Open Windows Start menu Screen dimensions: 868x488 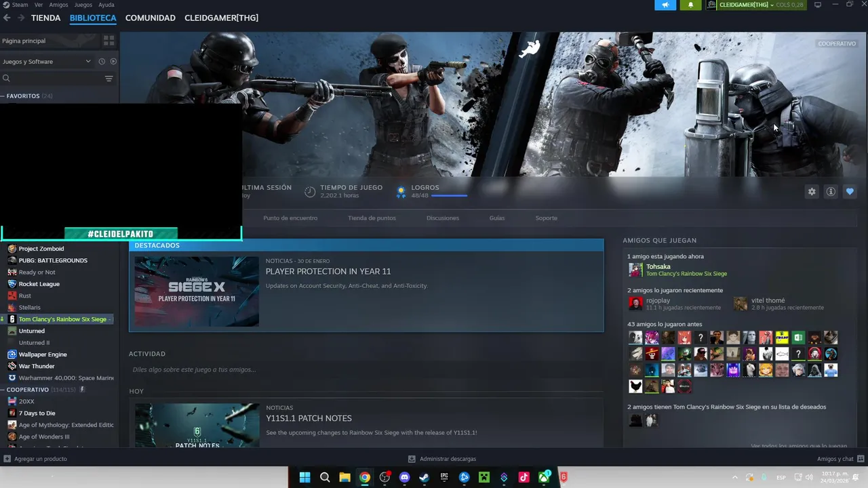pyautogui.click(x=305, y=477)
